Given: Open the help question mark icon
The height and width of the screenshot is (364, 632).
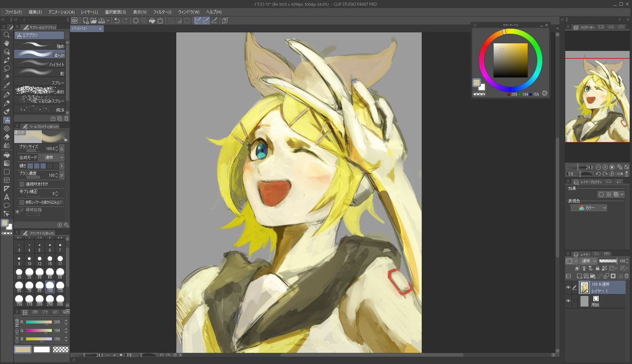Looking at the screenshot, I should (x=225, y=21).
